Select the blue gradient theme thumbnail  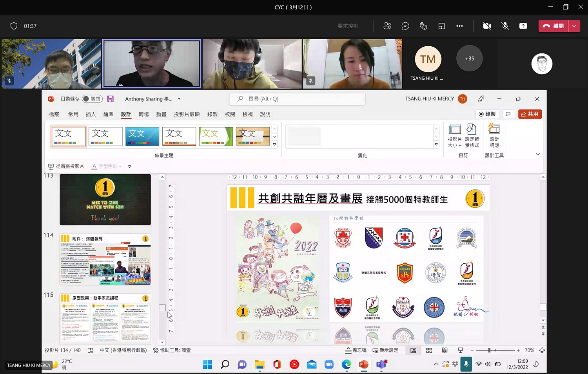(142, 136)
